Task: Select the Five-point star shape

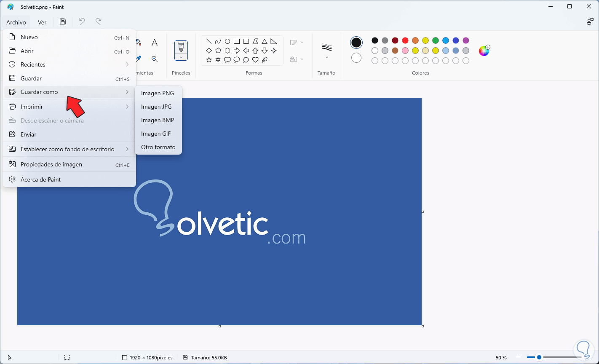Action: [209, 60]
